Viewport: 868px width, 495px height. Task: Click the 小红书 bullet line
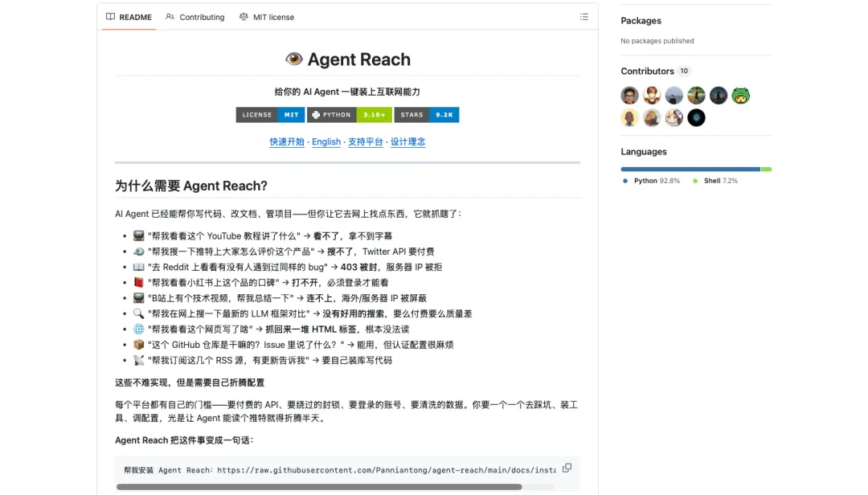click(x=260, y=282)
